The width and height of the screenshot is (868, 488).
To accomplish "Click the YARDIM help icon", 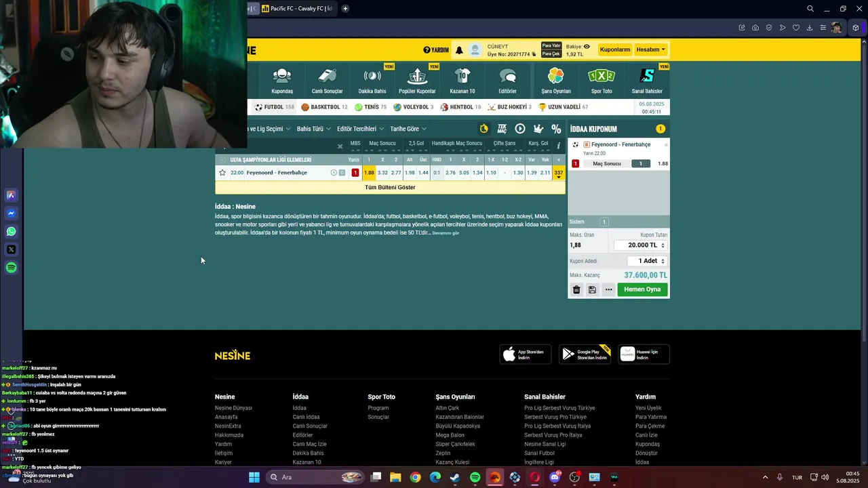I will 436,50.
